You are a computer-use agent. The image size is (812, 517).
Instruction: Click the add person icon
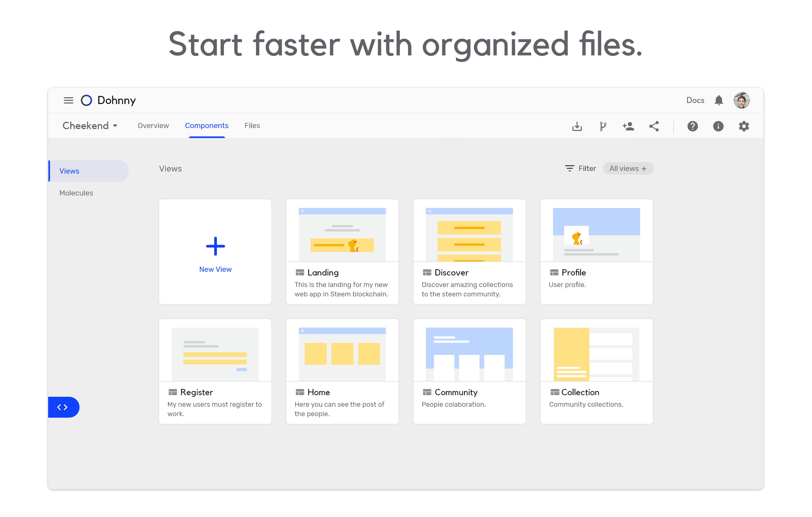pyautogui.click(x=628, y=126)
